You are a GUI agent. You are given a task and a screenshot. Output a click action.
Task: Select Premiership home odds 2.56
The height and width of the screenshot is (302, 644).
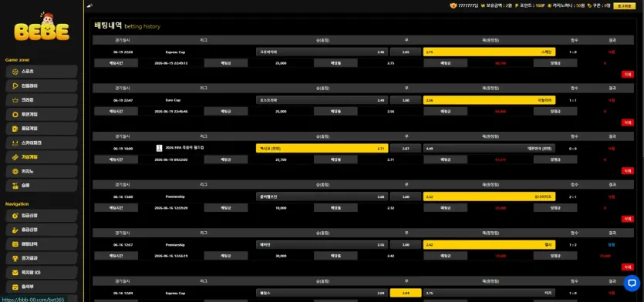pyautogui.click(x=322, y=245)
